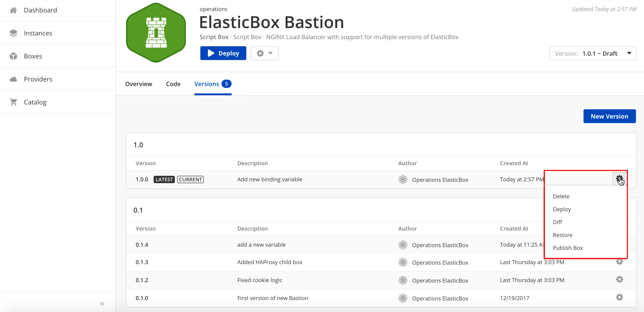The width and height of the screenshot is (644, 312).
Task: Click the blue Deploy button
Action: 223,53
